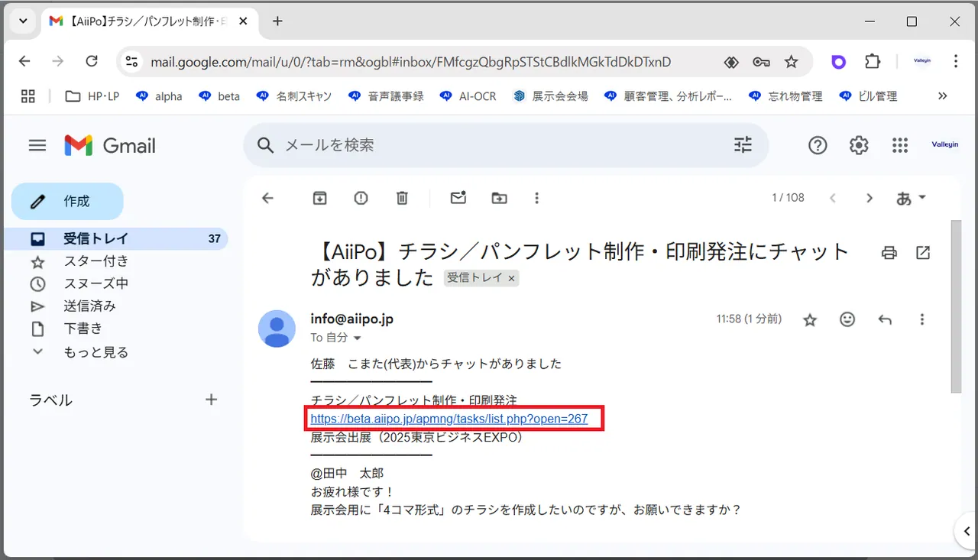Open more actions menu in email toolbar
The height and width of the screenshot is (560, 978).
tap(537, 198)
